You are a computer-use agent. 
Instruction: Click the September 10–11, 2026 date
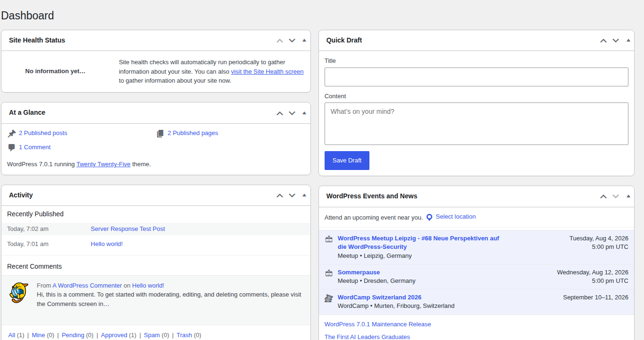596,297
